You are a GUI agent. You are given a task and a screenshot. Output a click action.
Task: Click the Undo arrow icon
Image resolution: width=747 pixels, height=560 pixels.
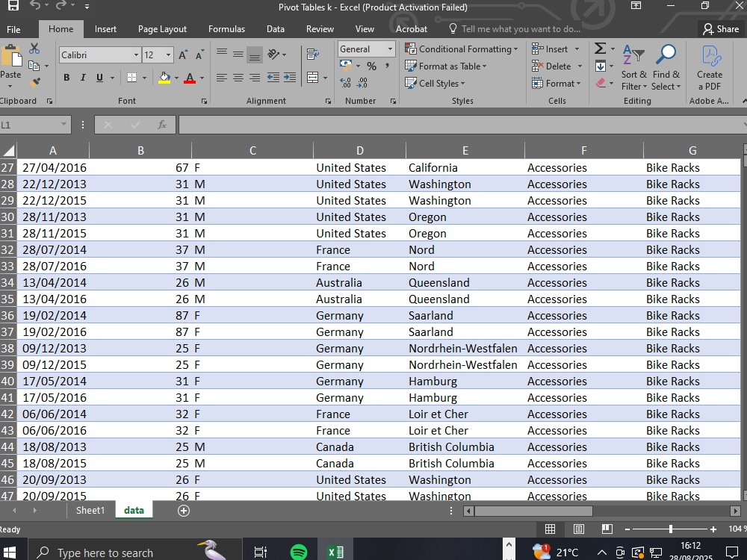coord(35,6)
